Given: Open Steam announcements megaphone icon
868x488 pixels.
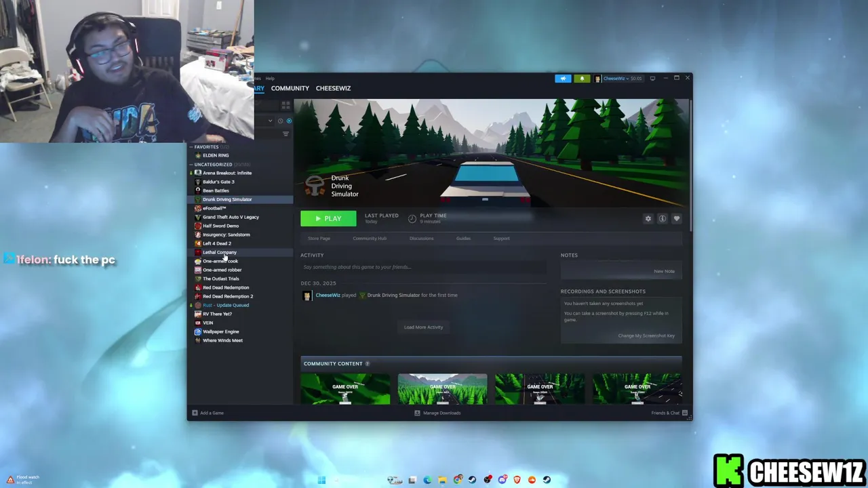Looking at the screenshot, I should [x=563, y=79].
